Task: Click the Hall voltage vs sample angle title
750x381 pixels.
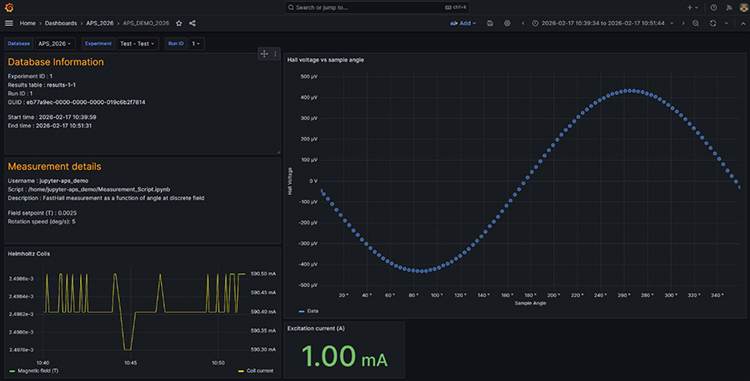Action: point(325,60)
